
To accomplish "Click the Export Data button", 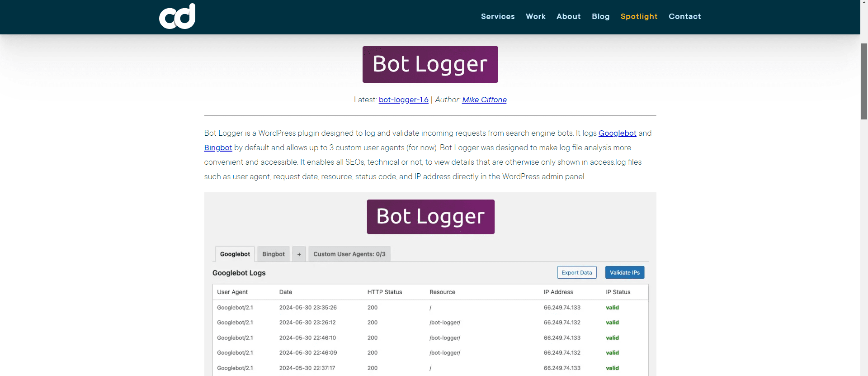I will tap(576, 272).
